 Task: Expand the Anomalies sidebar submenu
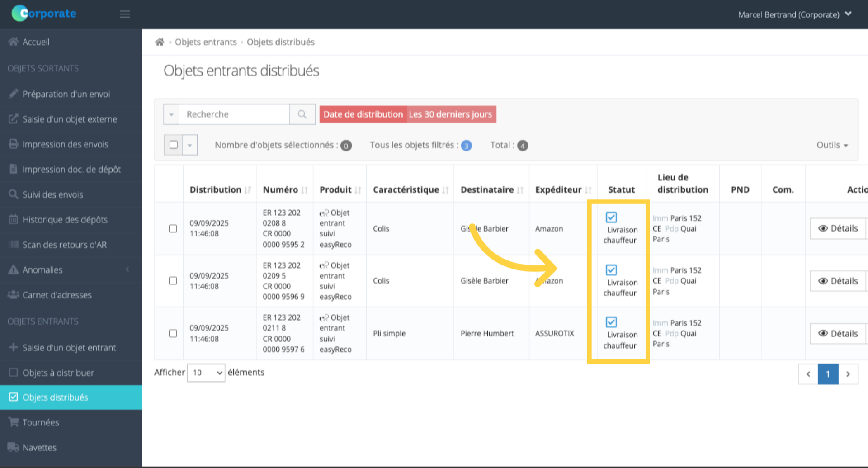click(x=71, y=270)
